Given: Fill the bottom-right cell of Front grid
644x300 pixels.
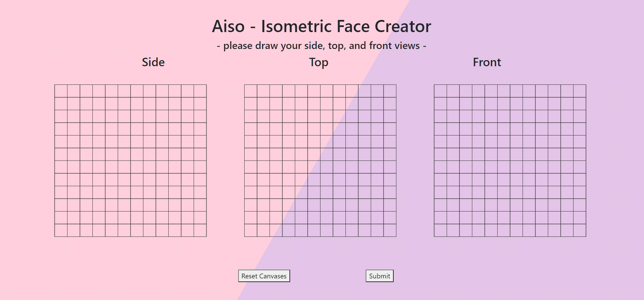Looking at the screenshot, I should [x=580, y=230].
